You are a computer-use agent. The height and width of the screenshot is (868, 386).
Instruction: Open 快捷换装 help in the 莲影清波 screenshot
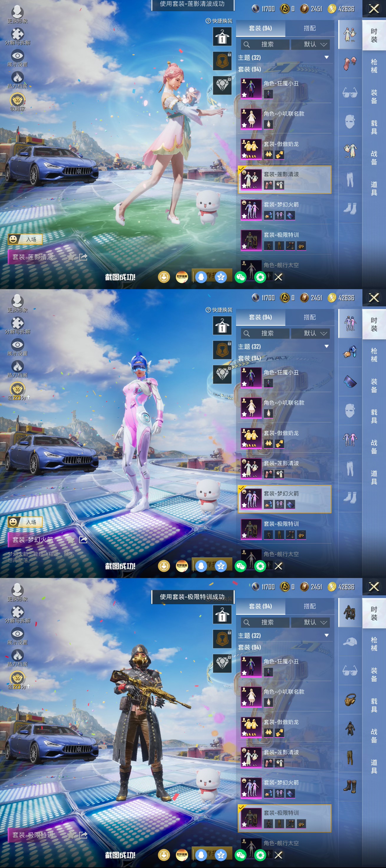click(x=219, y=21)
